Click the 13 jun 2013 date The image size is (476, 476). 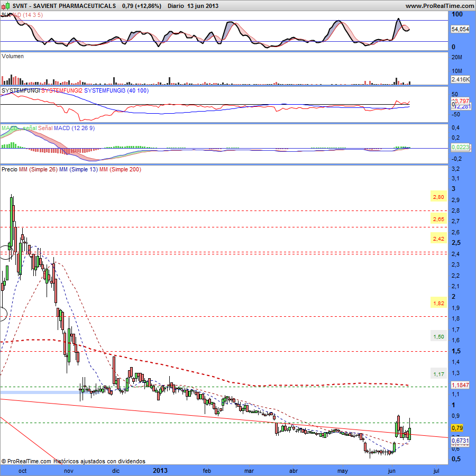tap(203, 6)
